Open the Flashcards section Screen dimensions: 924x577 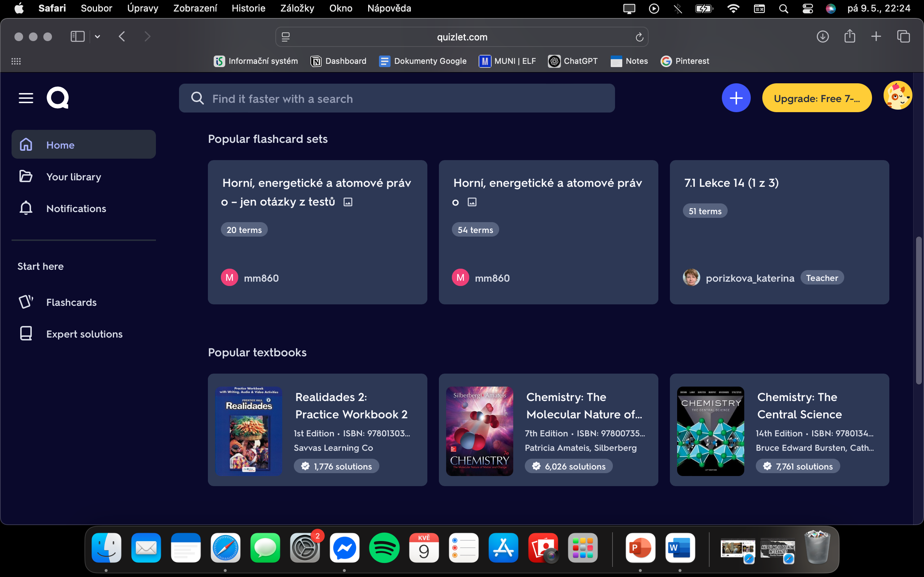(71, 302)
